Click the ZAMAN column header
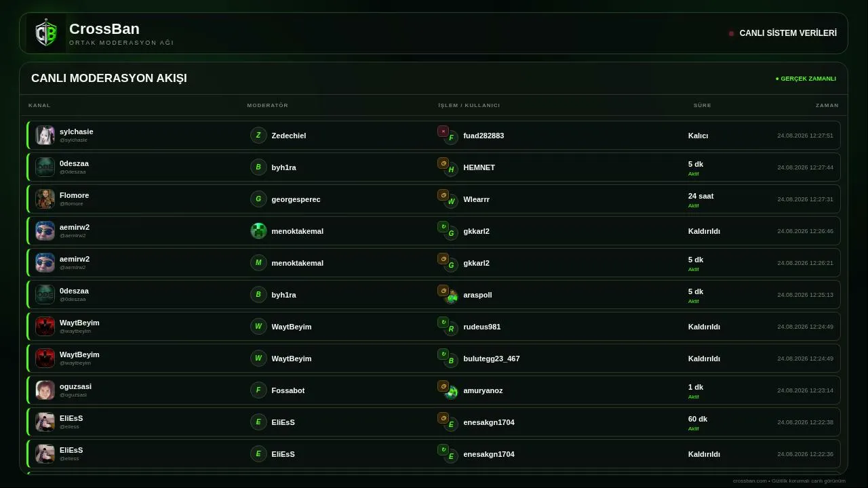868x488 pixels. coord(827,105)
